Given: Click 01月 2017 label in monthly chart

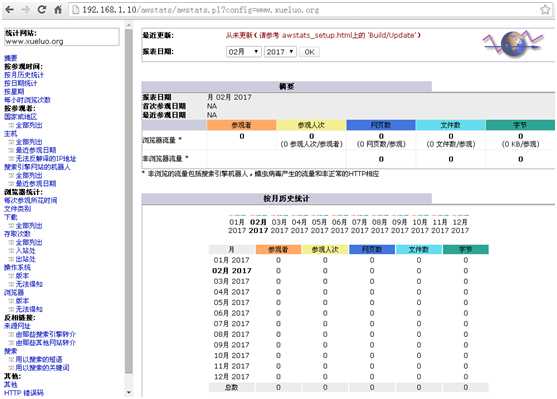Looking at the screenshot, I should (x=237, y=226).
